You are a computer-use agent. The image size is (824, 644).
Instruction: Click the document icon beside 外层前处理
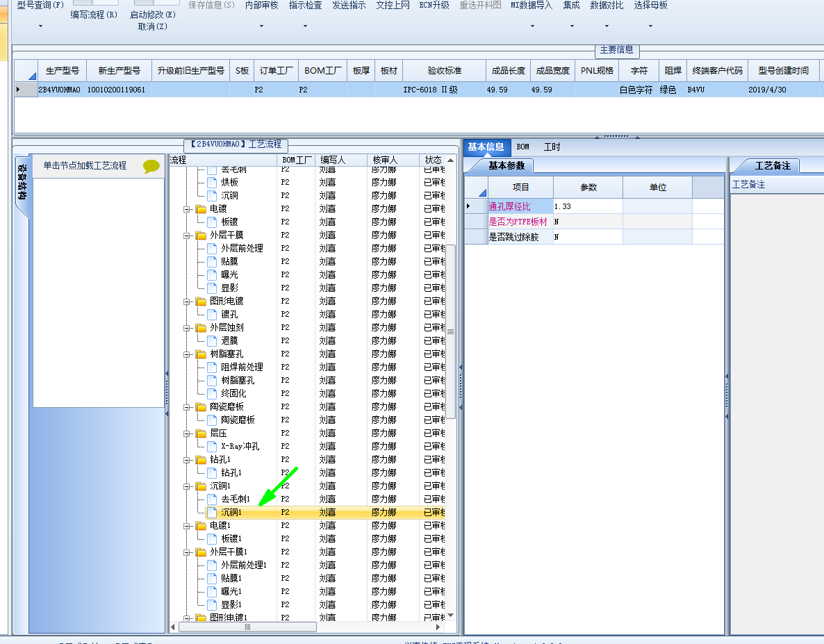point(212,248)
